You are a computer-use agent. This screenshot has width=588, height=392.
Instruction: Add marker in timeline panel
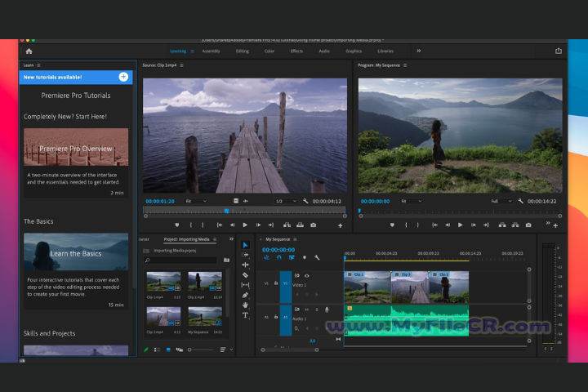point(305,257)
